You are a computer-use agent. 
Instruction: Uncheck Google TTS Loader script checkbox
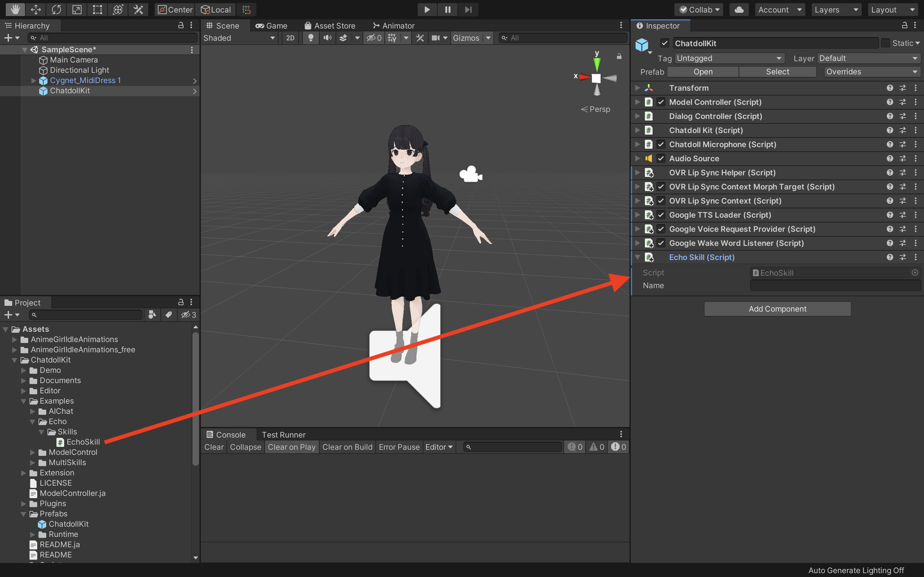[x=661, y=215]
